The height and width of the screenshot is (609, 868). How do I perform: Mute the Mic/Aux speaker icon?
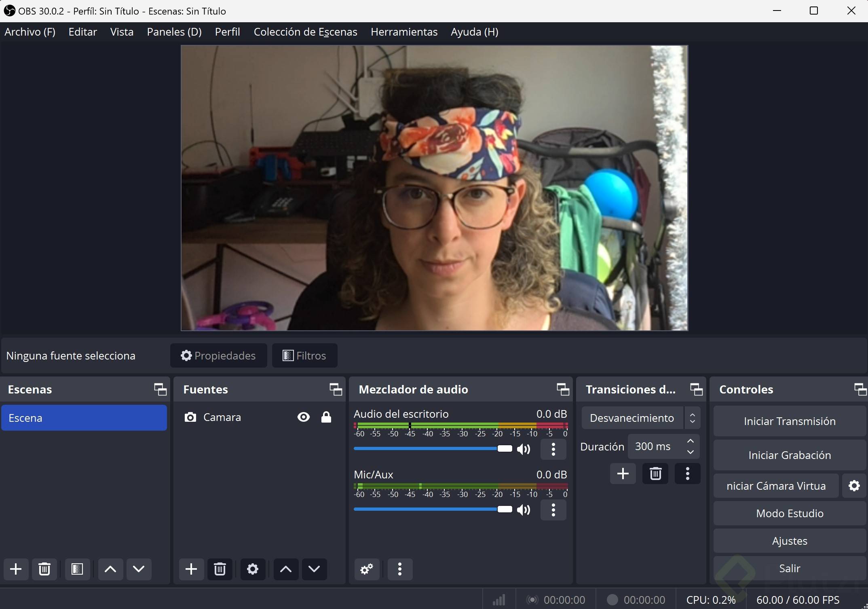pyautogui.click(x=524, y=510)
